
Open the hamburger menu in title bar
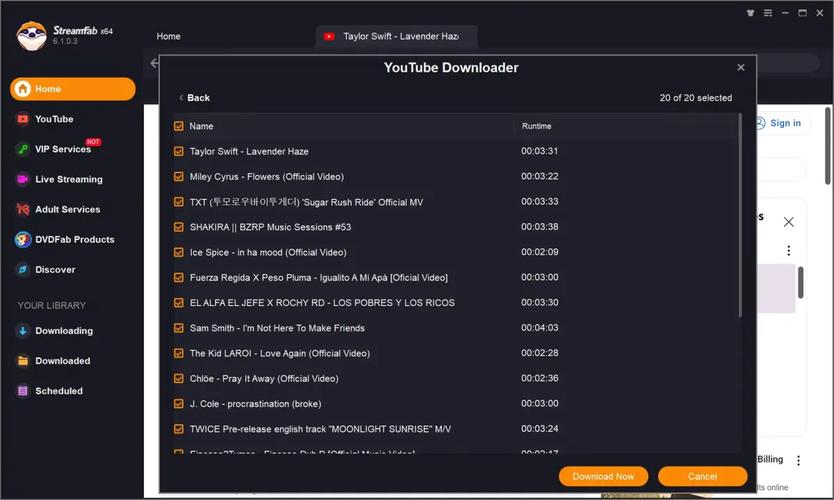(x=768, y=13)
